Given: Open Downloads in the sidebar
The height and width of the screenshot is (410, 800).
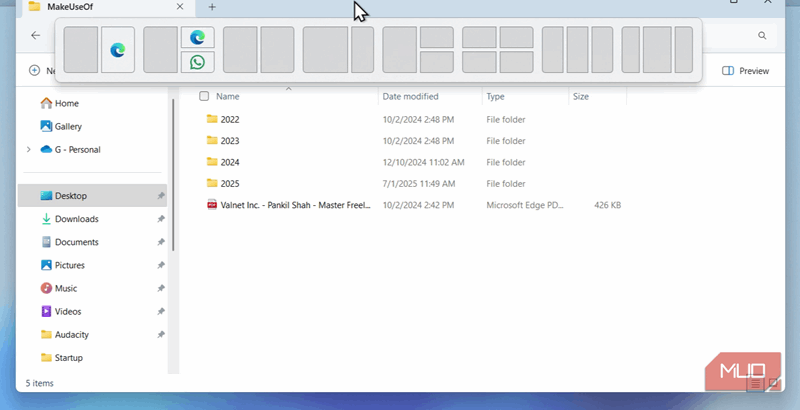Looking at the screenshot, I should 76,219.
